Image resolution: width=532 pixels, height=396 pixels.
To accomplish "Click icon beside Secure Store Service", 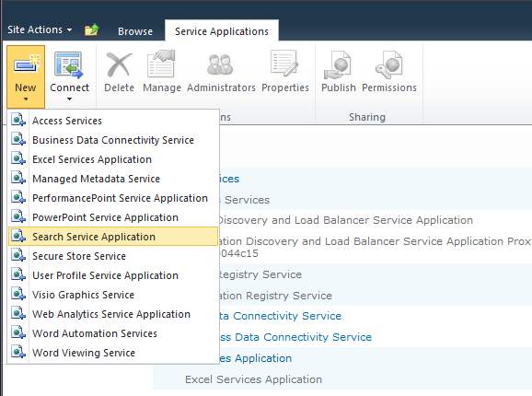I will 18,255.
